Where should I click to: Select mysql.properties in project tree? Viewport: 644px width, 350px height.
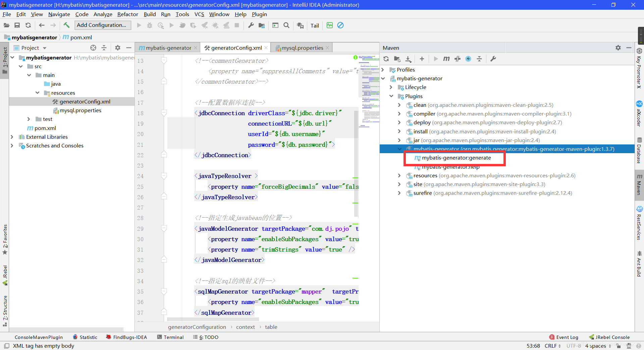click(80, 110)
